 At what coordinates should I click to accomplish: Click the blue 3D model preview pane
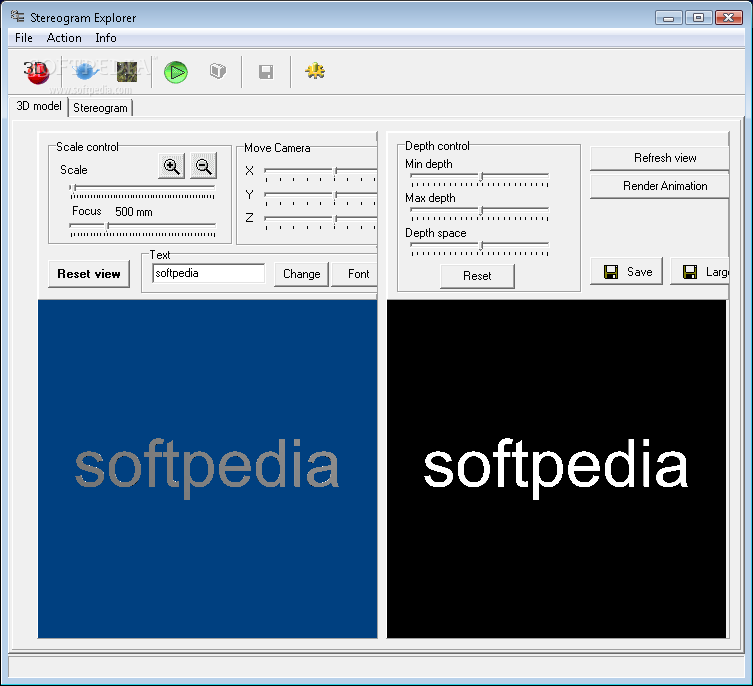point(207,469)
